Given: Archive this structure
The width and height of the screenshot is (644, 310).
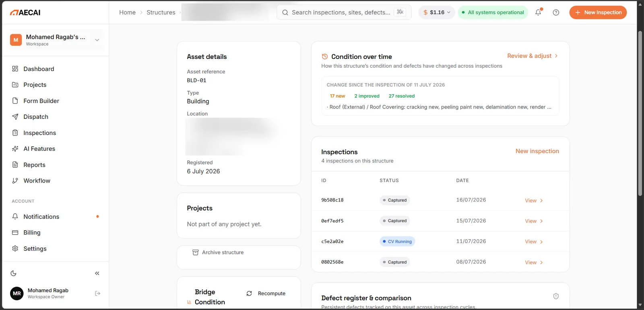Looking at the screenshot, I should tap(218, 252).
